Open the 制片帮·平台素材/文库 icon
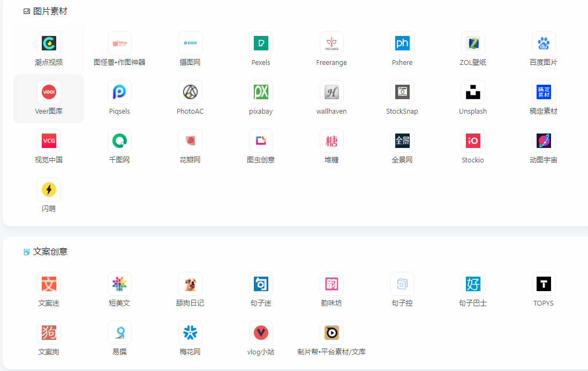Screen dimensions: 588x371 pos(331,333)
